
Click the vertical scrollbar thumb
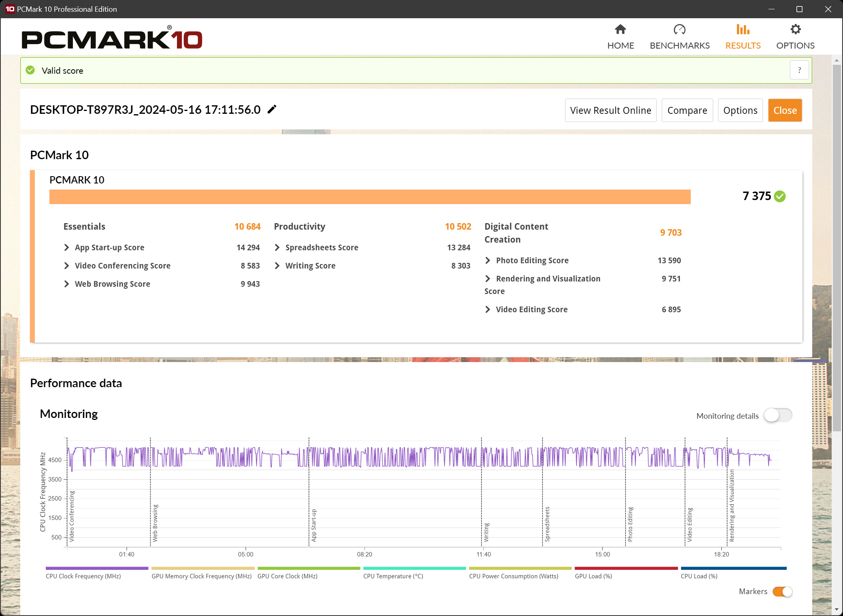pyautogui.click(x=837, y=247)
